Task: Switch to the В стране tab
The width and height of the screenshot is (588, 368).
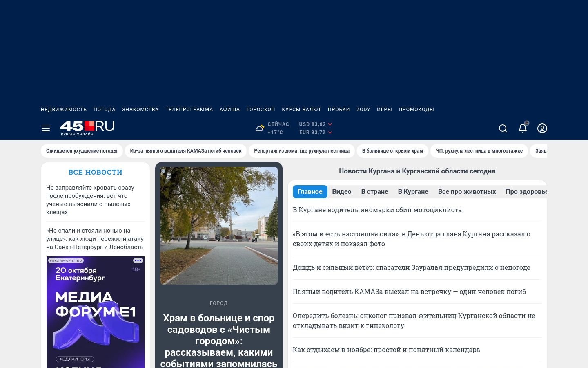Action: (374, 192)
